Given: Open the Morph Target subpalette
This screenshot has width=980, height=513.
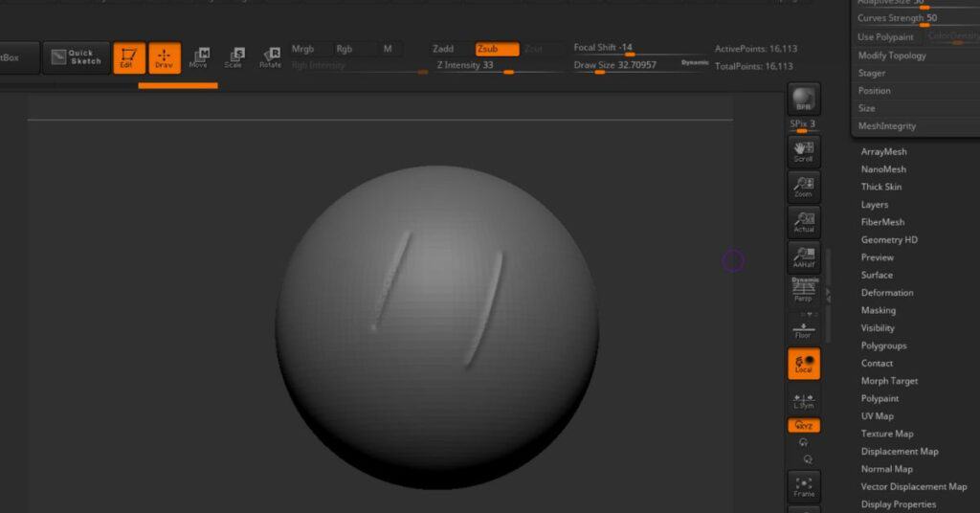Looking at the screenshot, I should (889, 381).
